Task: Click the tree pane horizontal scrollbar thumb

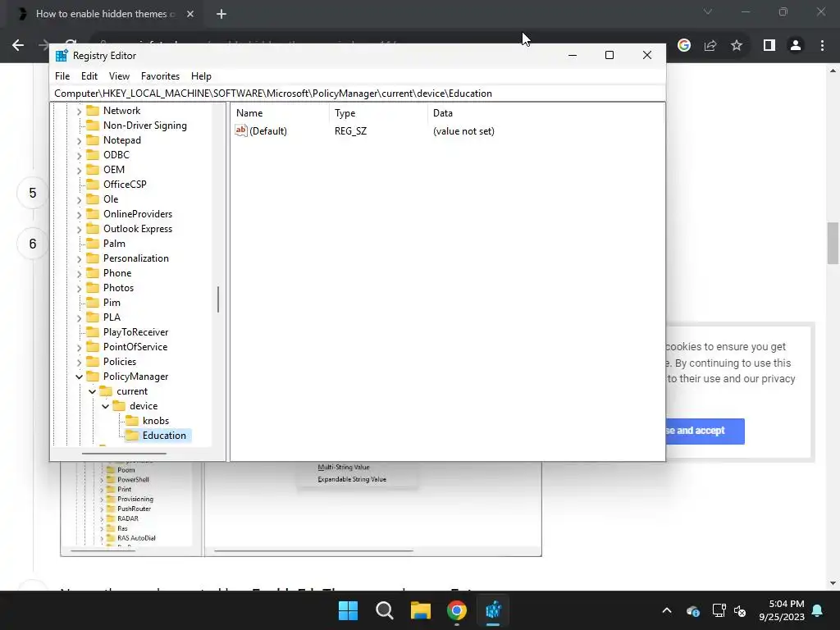Action: click(124, 454)
